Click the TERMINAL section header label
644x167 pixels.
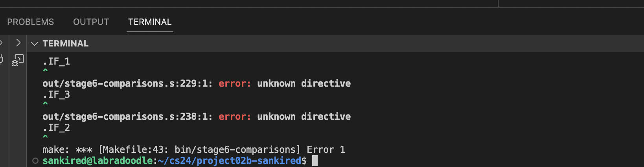(66, 43)
